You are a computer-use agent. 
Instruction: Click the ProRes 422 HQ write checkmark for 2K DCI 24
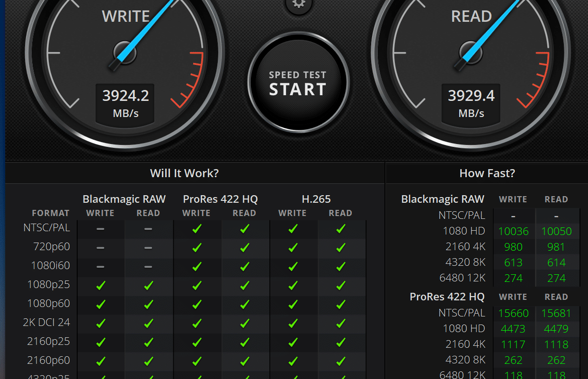196,323
